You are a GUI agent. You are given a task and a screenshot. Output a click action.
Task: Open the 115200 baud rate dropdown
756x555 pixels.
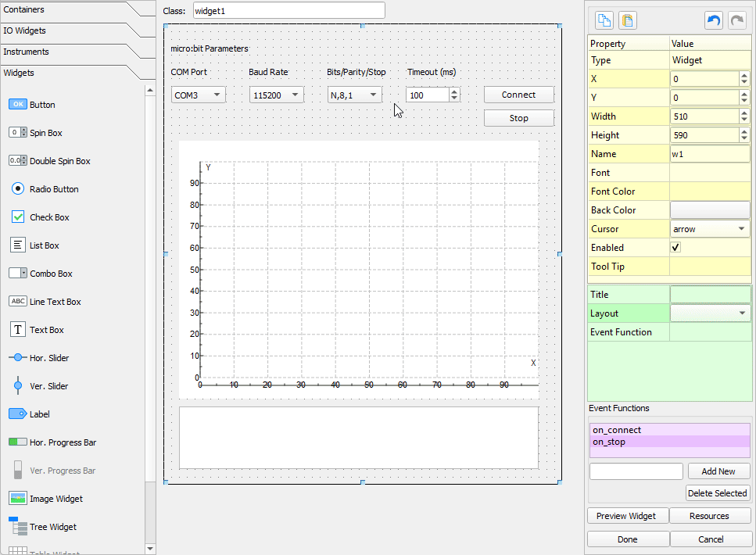tap(277, 95)
